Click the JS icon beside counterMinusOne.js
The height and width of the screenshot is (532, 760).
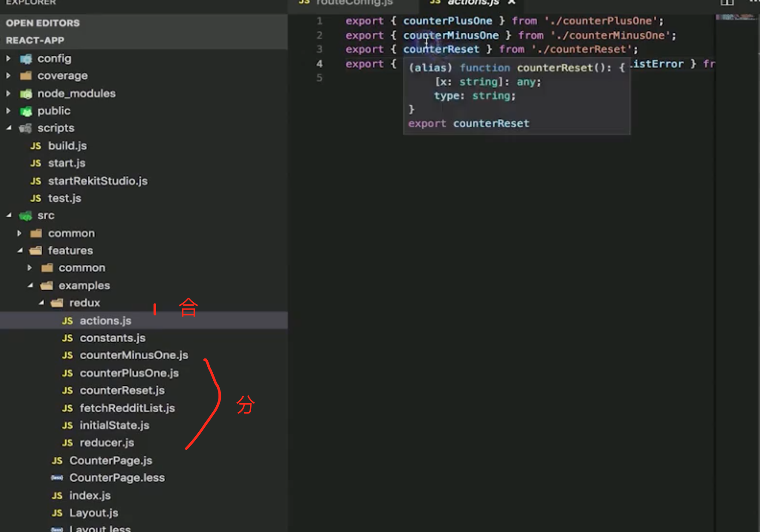[67, 356]
